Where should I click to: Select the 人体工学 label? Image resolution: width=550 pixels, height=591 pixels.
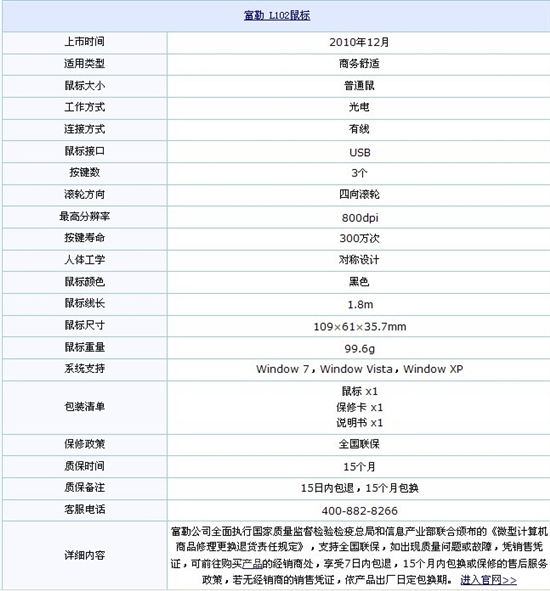tap(84, 259)
